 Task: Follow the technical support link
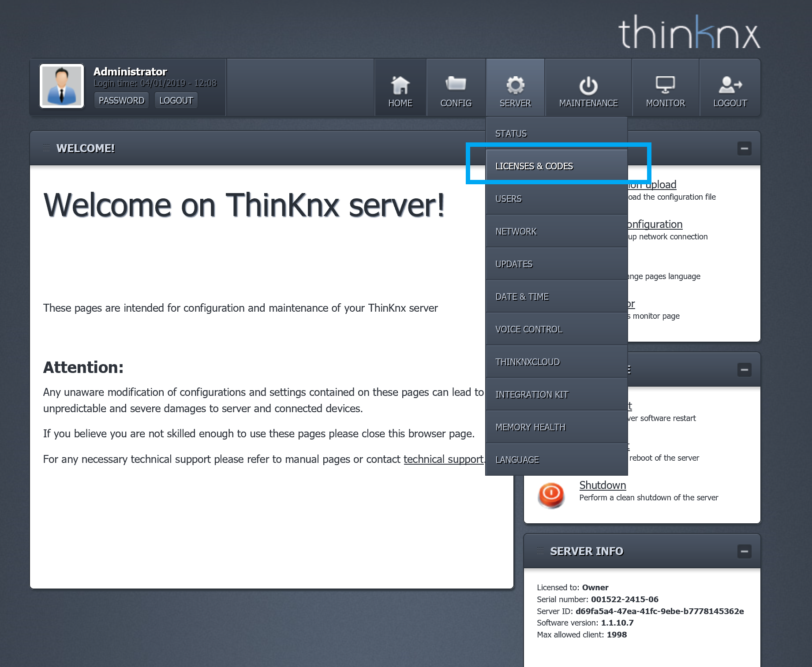point(443,459)
